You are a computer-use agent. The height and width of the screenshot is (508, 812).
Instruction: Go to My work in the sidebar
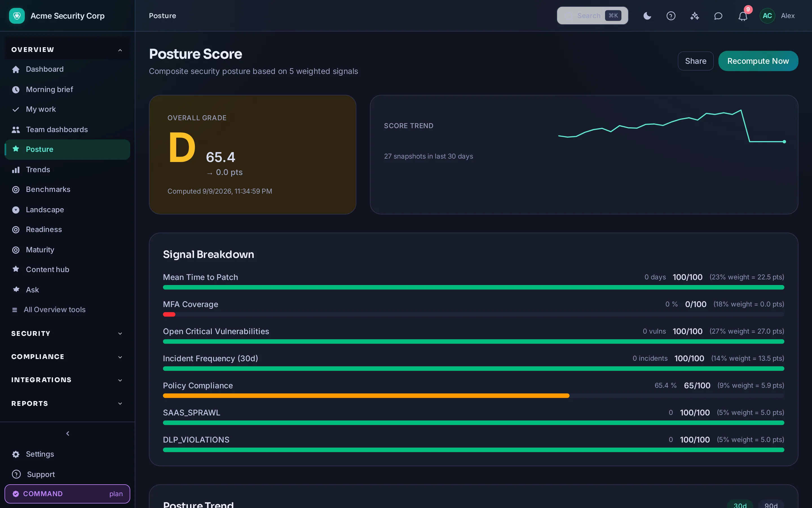coord(67,109)
